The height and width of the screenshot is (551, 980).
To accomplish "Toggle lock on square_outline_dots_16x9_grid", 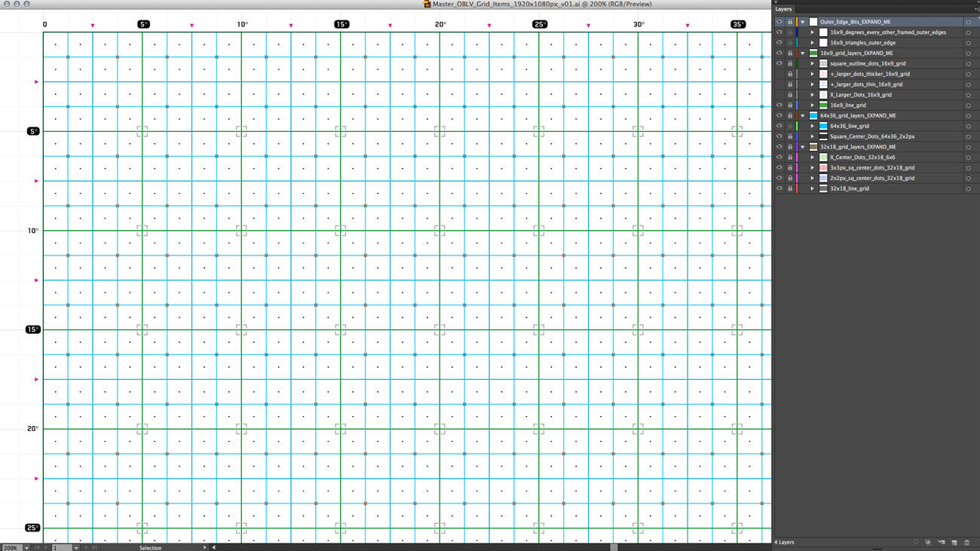I will click(790, 64).
